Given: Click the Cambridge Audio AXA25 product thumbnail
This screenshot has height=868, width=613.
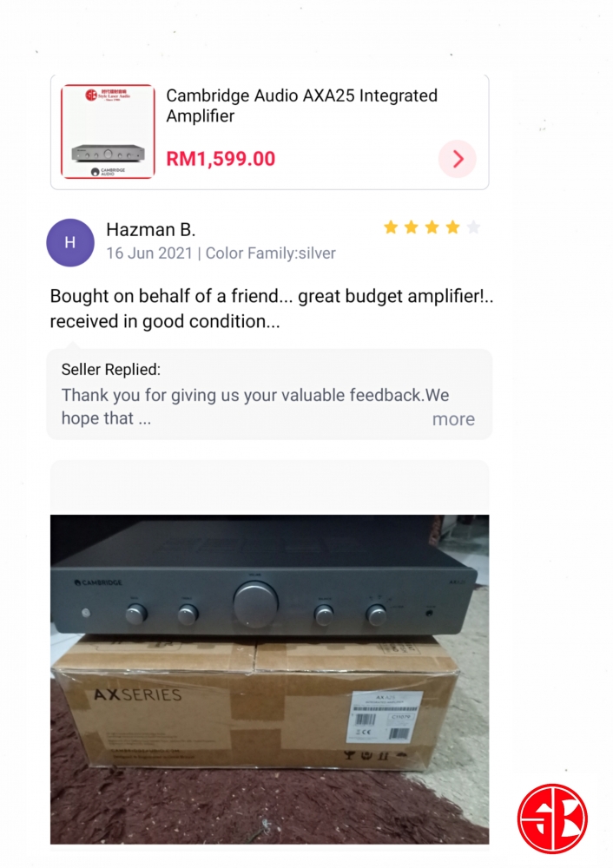Looking at the screenshot, I should click(108, 132).
